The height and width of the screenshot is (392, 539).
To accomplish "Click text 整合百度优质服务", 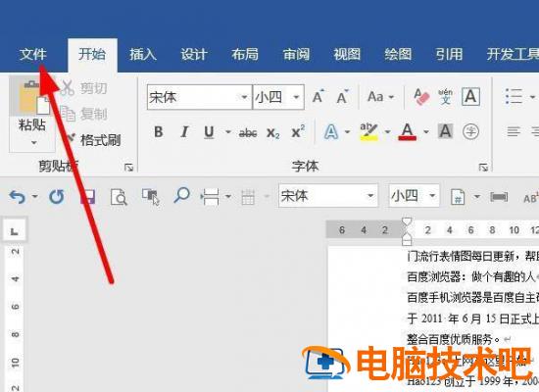I will [x=450, y=340].
